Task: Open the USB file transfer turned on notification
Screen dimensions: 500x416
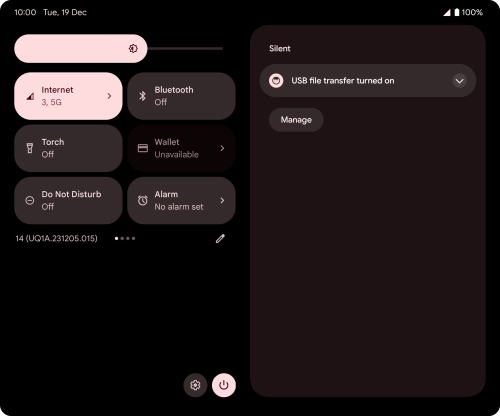Action: tap(368, 81)
